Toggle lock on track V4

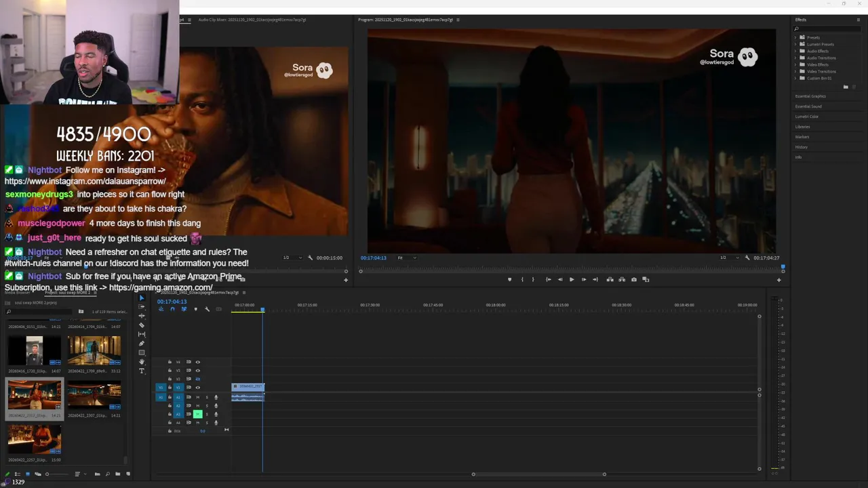pyautogui.click(x=170, y=362)
